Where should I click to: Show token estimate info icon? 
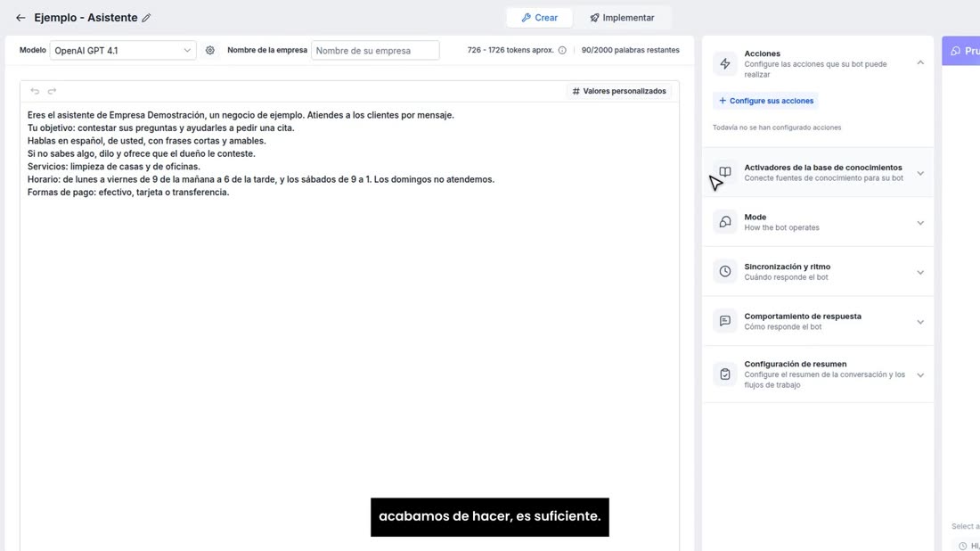pos(562,50)
